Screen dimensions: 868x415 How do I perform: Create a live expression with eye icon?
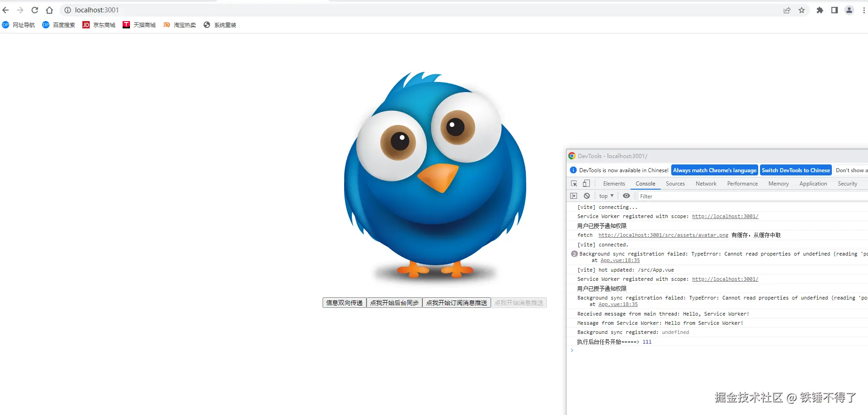626,196
